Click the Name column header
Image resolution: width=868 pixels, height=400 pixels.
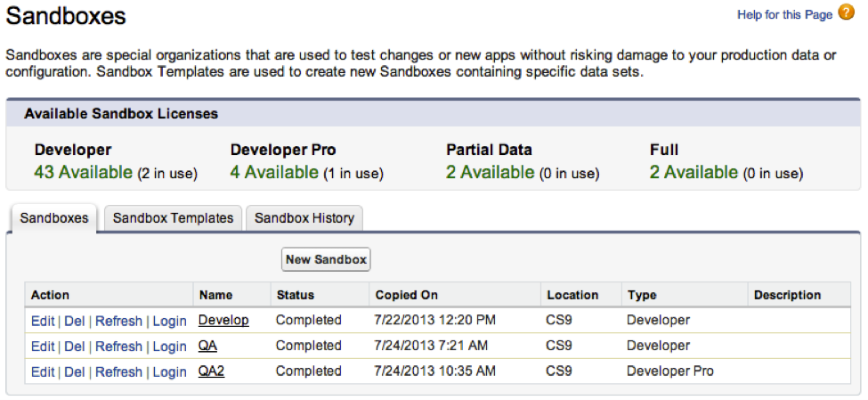tap(215, 295)
